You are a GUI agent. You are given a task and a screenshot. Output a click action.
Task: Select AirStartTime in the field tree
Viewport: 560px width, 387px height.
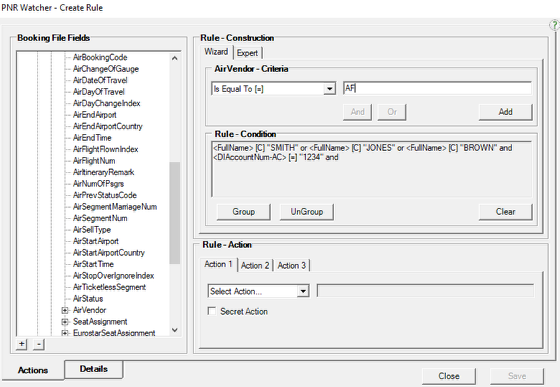pyautogui.click(x=93, y=264)
